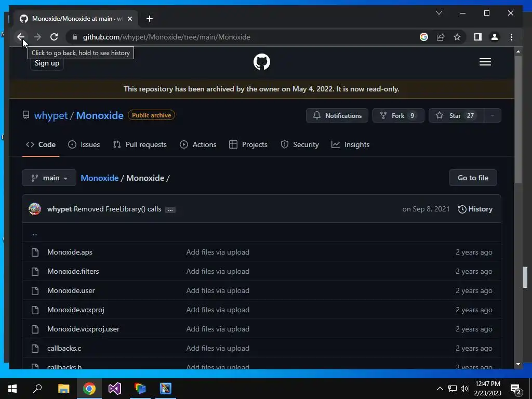The height and width of the screenshot is (399, 532).
Task: Click the whypet avatar image
Action: (x=35, y=209)
